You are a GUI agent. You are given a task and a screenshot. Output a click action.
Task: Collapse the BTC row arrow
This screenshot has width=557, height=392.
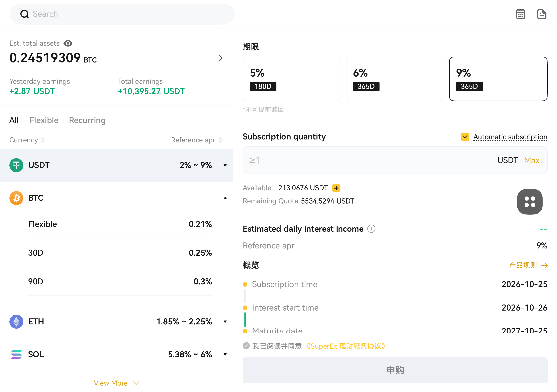click(x=225, y=198)
